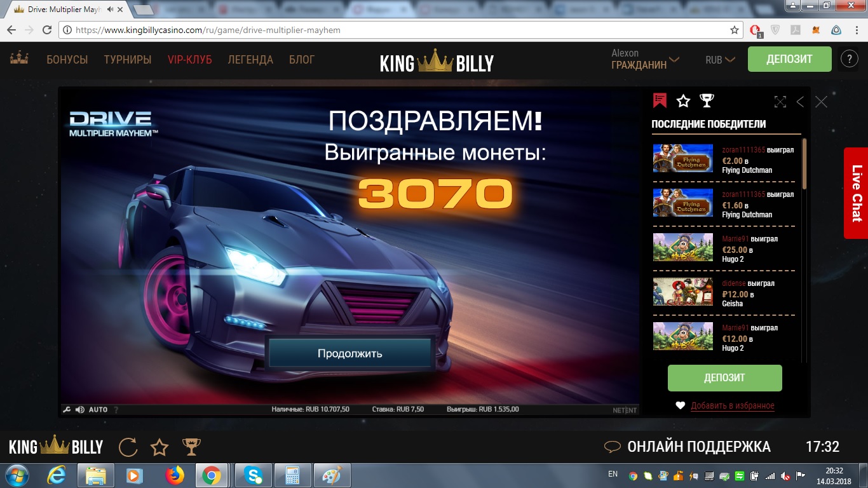The width and height of the screenshot is (868, 488).
Task: Click the green ДЕПОЗИТ button in header
Action: click(789, 59)
